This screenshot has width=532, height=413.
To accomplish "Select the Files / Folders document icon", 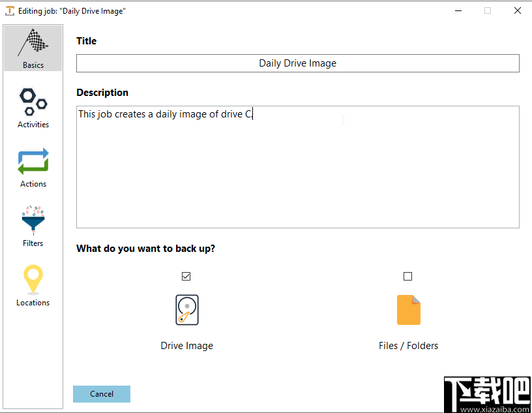I will (408, 310).
